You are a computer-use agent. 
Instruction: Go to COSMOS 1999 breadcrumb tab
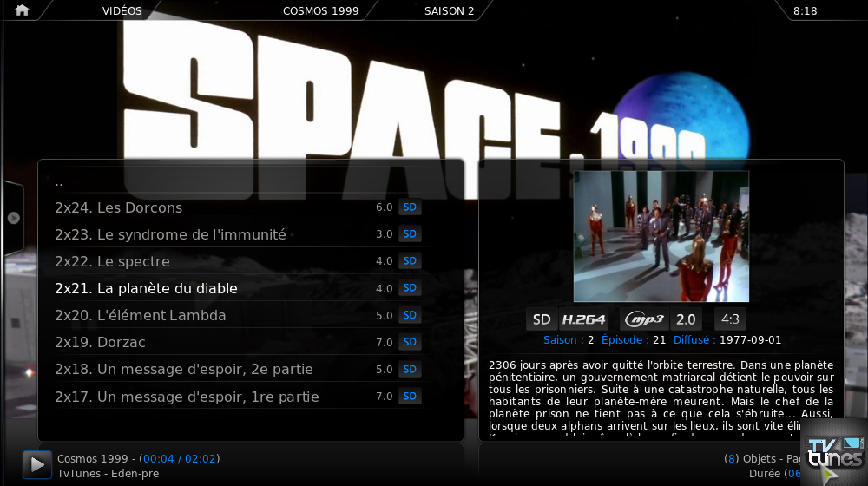tap(320, 11)
